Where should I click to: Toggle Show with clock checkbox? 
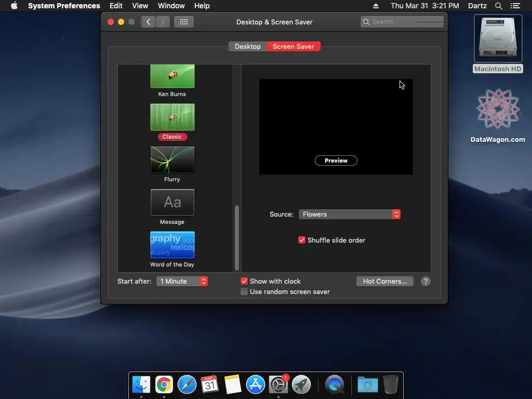coord(244,281)
